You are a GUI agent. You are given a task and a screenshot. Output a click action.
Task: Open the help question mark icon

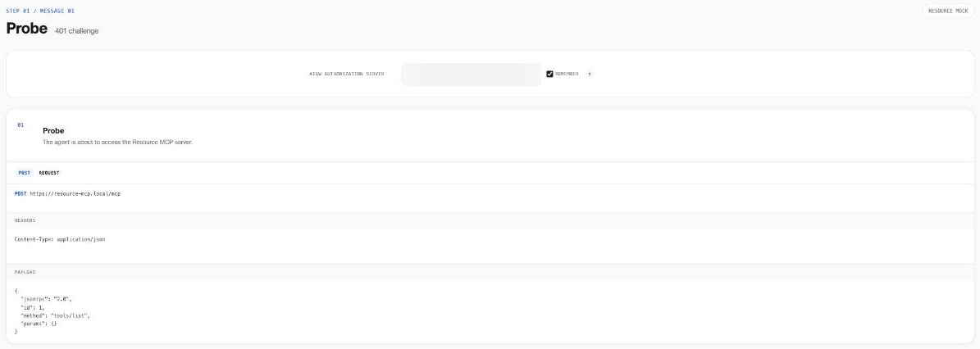point(590,74)
